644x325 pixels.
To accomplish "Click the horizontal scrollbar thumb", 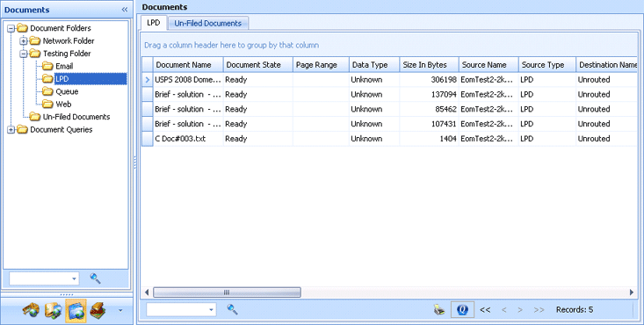I will click(x=227, y=292).
